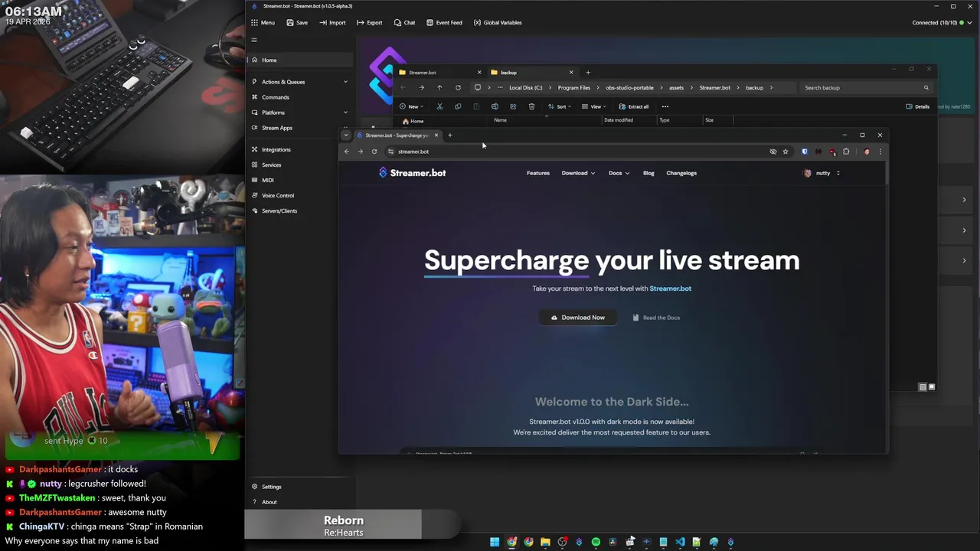Open Chat from the Streamer.bot toolbar
980x551 pixels.
404,22
